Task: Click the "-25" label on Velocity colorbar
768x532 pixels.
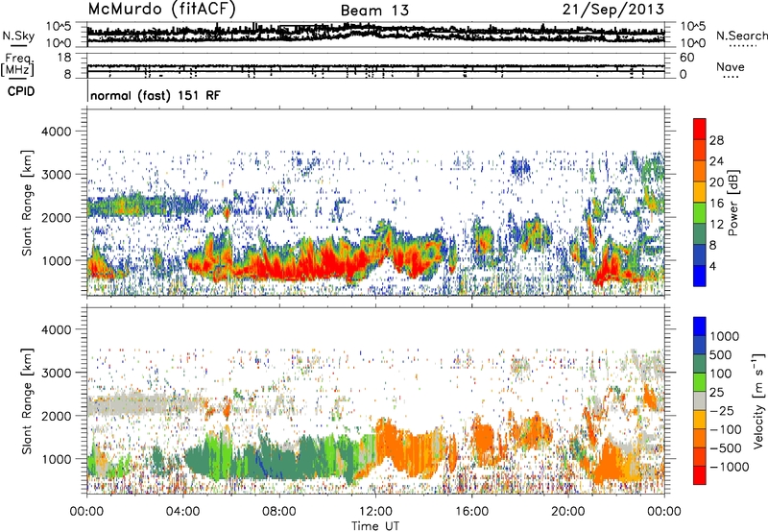Action: [x=720, y=411]
